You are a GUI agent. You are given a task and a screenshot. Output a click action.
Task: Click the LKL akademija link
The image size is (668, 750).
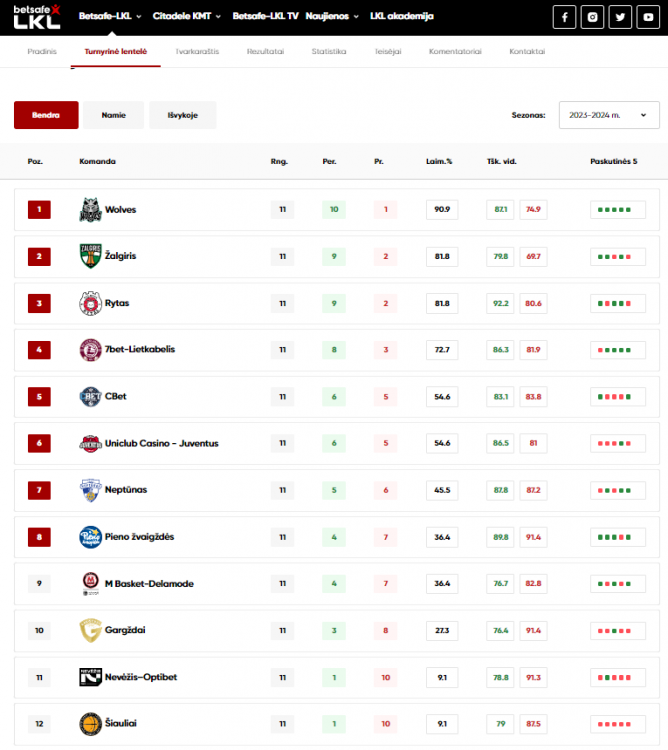pos(401,17)
